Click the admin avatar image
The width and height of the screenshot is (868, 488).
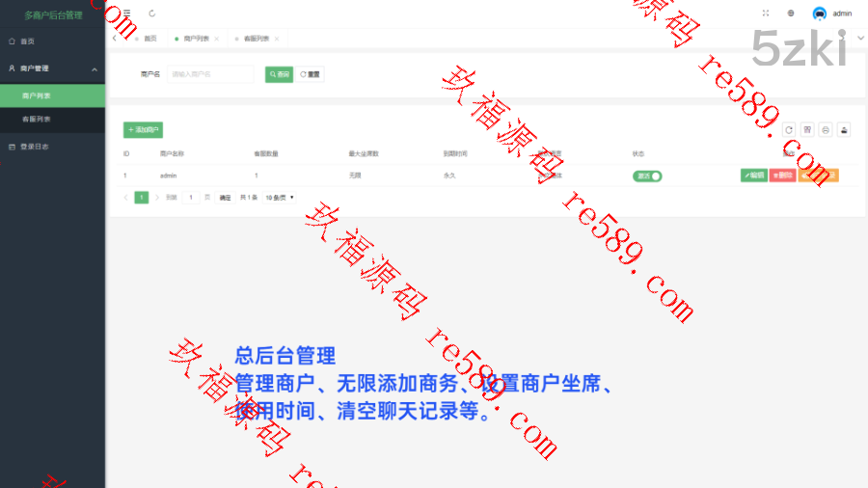coord(820,14)
